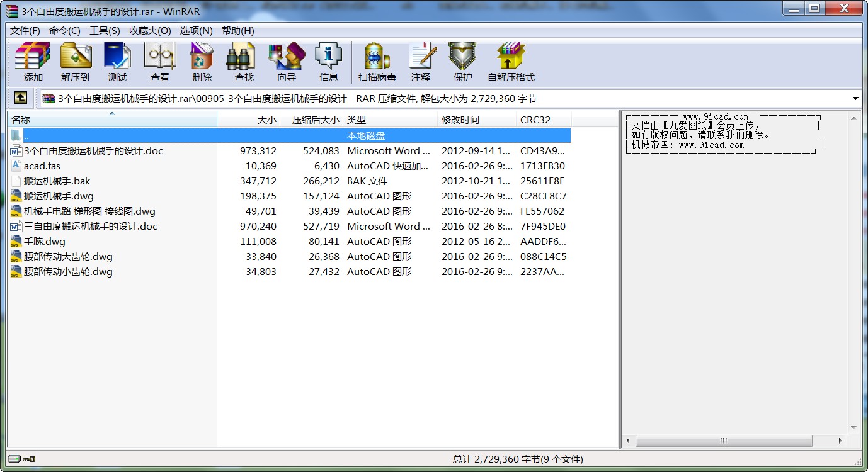Sort files by 修改时间 column header
The image size is (868, 472).
click(476, 120)
